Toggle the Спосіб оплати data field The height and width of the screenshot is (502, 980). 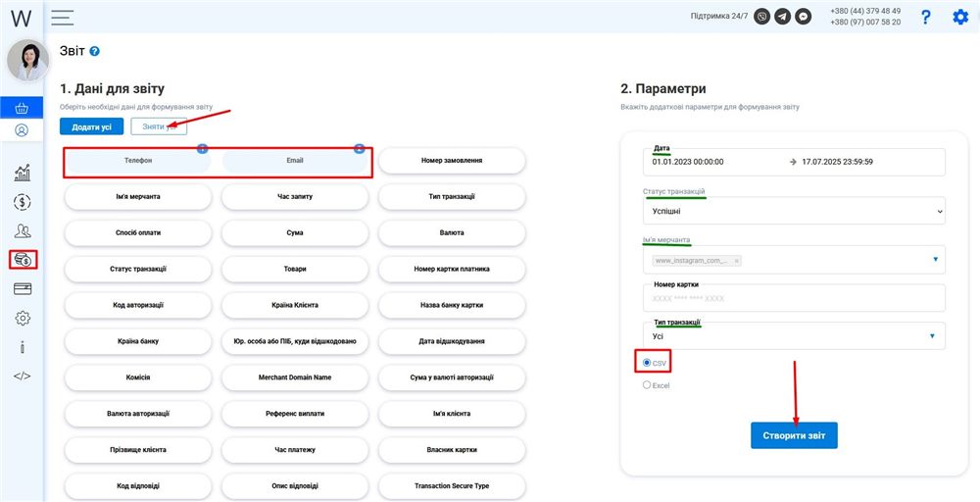point(138,232)
